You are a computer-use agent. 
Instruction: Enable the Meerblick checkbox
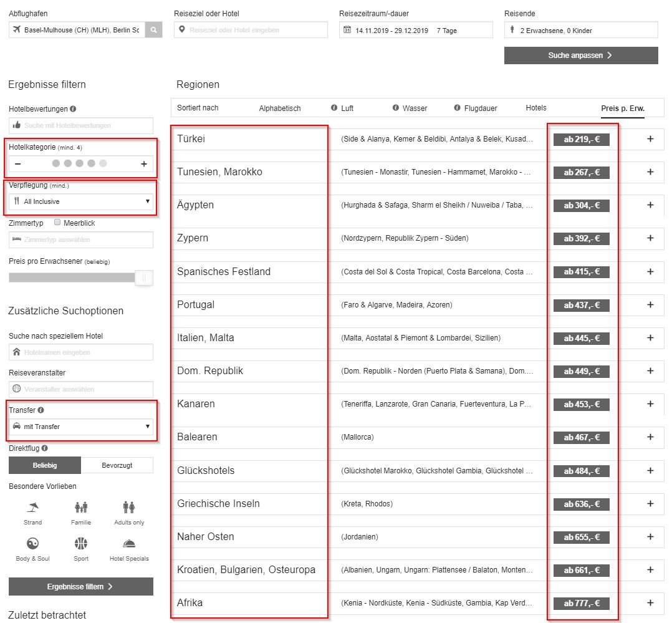coord(58,223)
